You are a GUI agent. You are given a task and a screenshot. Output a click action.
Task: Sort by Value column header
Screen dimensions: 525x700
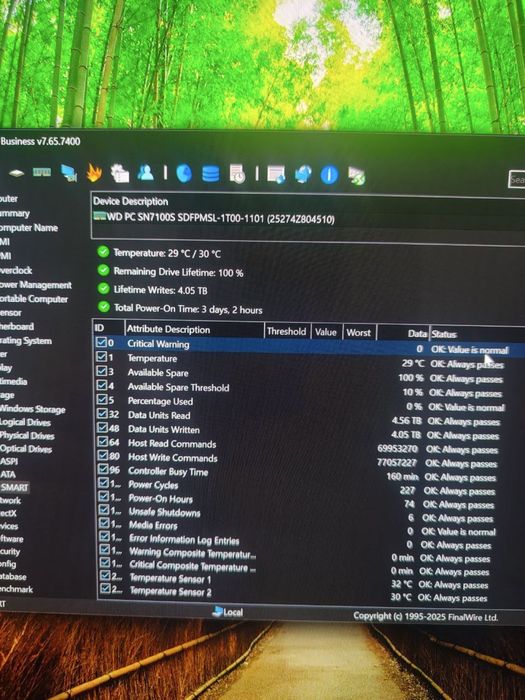coord(326,332)
